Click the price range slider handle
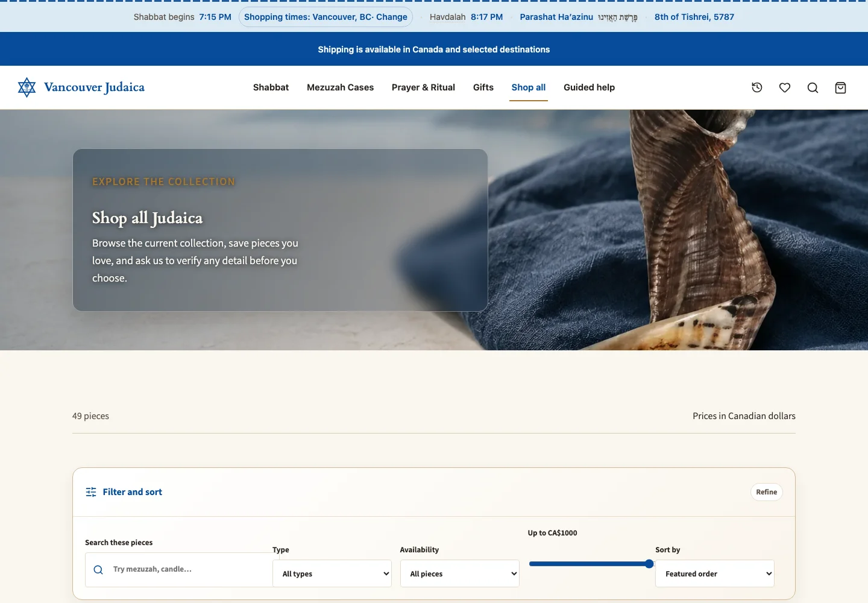Screen dimensions: 868x603 click(649, 564)
